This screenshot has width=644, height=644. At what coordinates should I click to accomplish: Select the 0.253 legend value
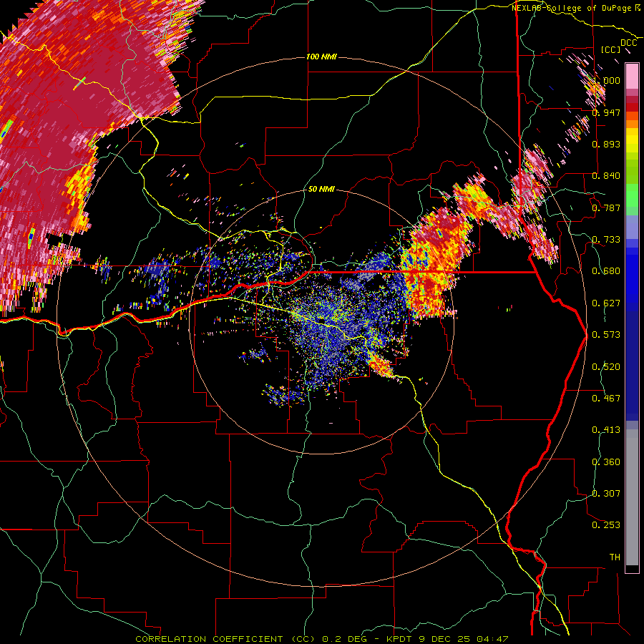pos(606,525)
